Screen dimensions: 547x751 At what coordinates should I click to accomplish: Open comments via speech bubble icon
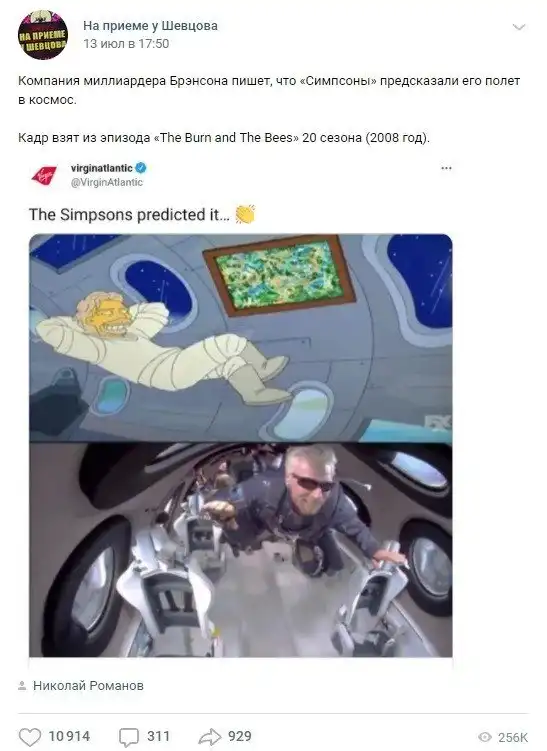(129, 737)
